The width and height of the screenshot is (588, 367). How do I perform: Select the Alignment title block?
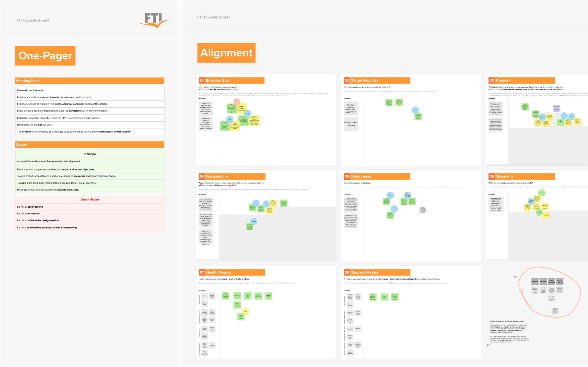click(226, 53)
